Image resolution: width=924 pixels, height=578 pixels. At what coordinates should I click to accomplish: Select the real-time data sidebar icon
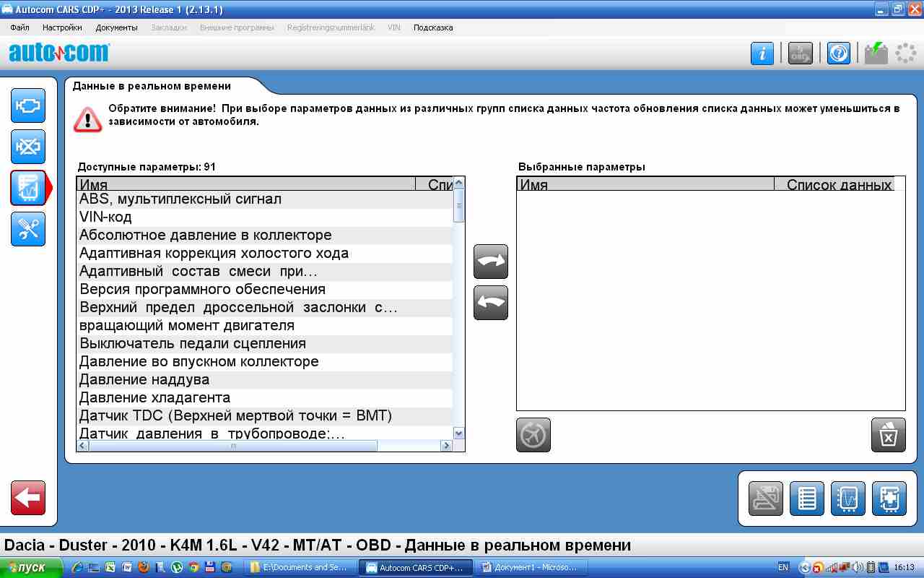(28, 188)
